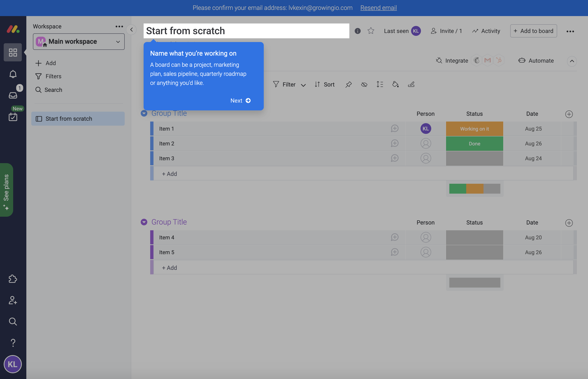The width and height of the screenshot is (588, 379).
Task: Add a column to the second group
Action: (569, 223)
